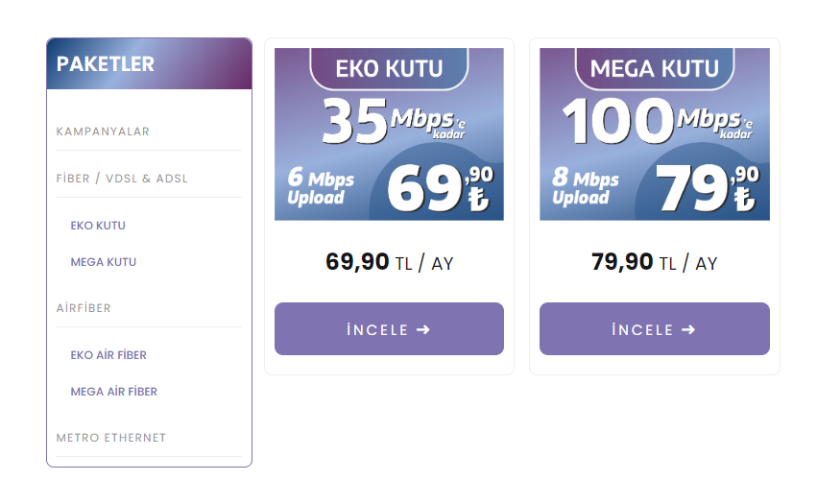The width and height of the screenshot is (817, 504).
Task: Open the MEGA KUTU 100 Mbps banner image
Action: [655, 134]
